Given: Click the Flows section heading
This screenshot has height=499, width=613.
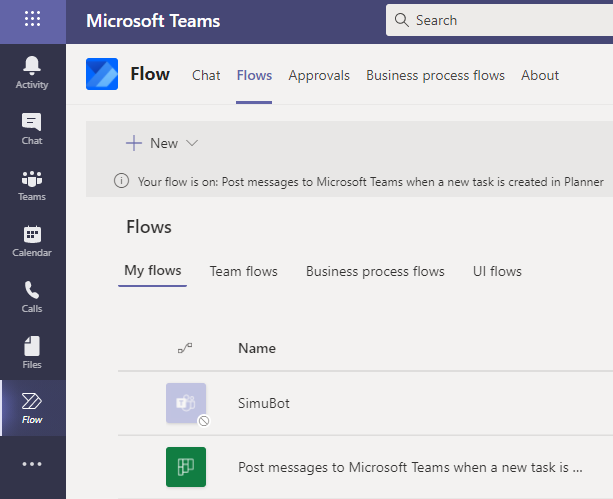Looking at the screenshot, I should pyautogui.click(x=149, y=227).
